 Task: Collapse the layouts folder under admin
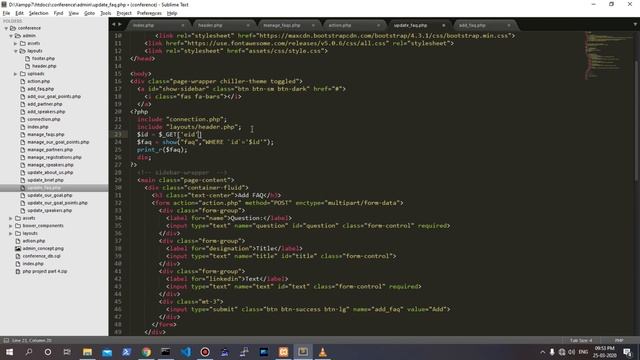16,51
